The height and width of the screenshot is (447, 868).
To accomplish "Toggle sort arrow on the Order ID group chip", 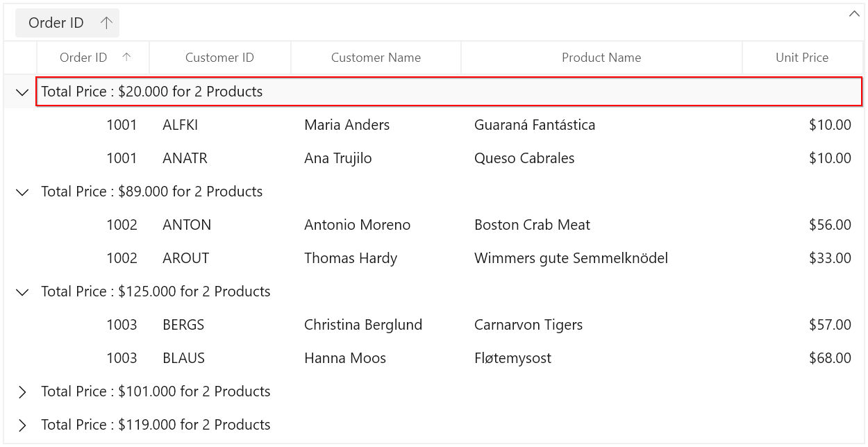I will 106,23.
